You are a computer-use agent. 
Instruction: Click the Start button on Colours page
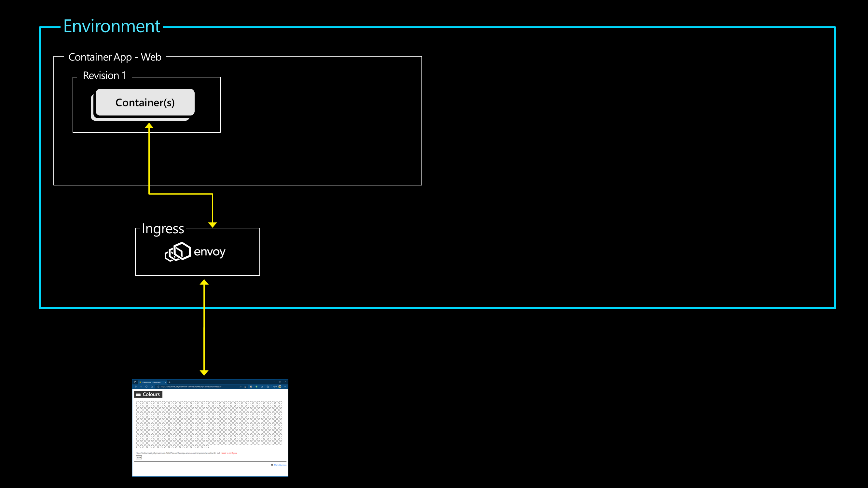(x=139, y=458)
